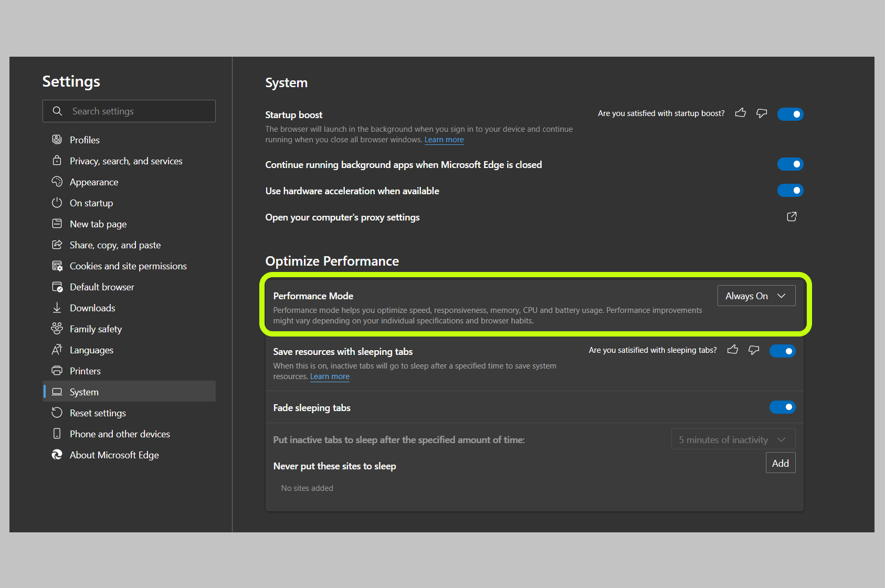The height and width of the screenshot is (588, 885).
Task: Toggle Save resources with sleeping tabs switch
Action: (783, 351)
